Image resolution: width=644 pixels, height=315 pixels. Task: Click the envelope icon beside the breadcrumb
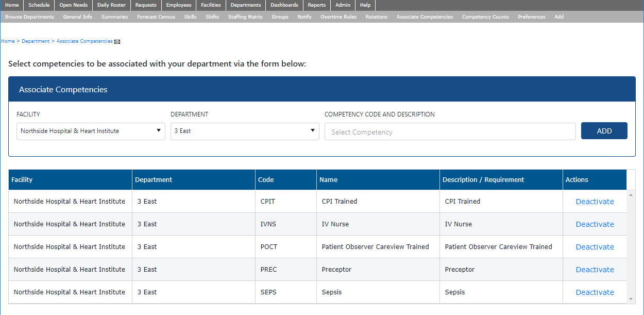(x=117, y=42)
